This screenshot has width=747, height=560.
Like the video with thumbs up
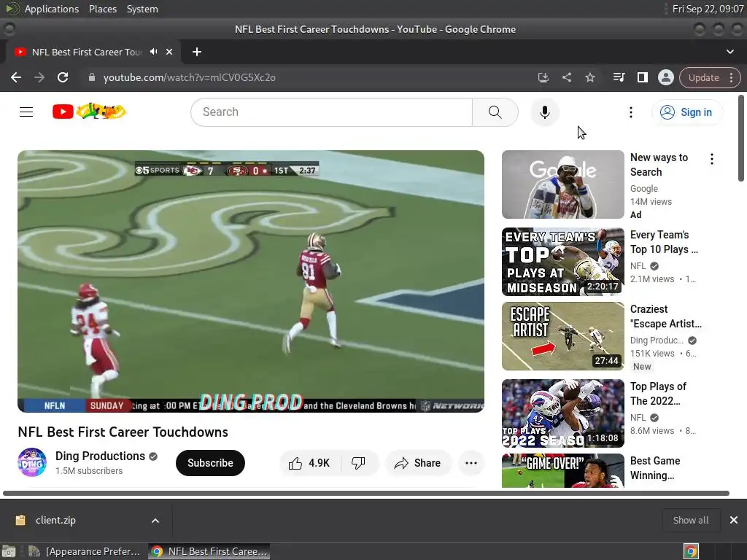[x=309, y=463]
